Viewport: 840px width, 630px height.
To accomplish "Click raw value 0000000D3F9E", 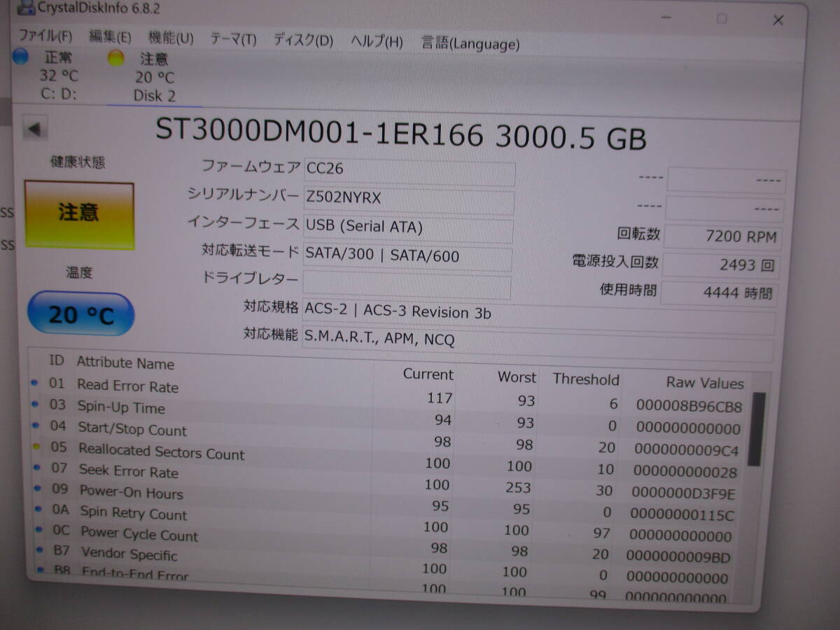I will click(684, 493).
